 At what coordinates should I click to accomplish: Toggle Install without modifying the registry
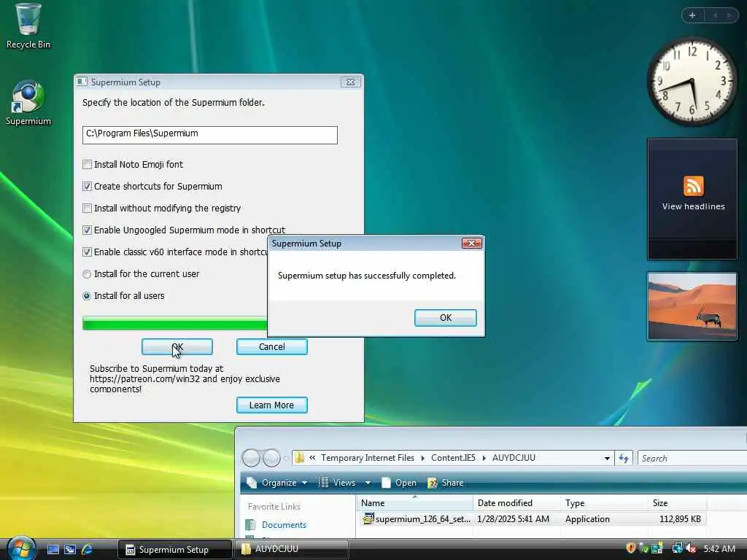pyautogui.click(x=87, y=208)
